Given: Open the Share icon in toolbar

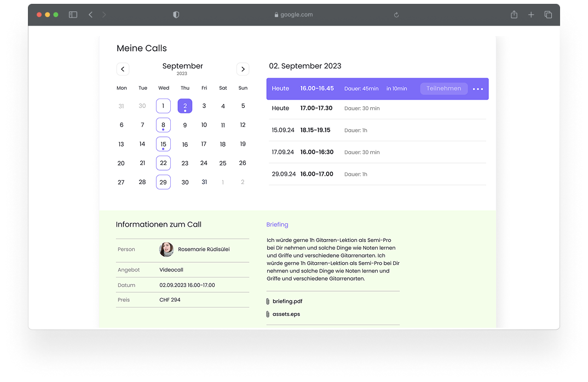Looking at the screenshot, I should pyautogui.click(x=514, y=15).
